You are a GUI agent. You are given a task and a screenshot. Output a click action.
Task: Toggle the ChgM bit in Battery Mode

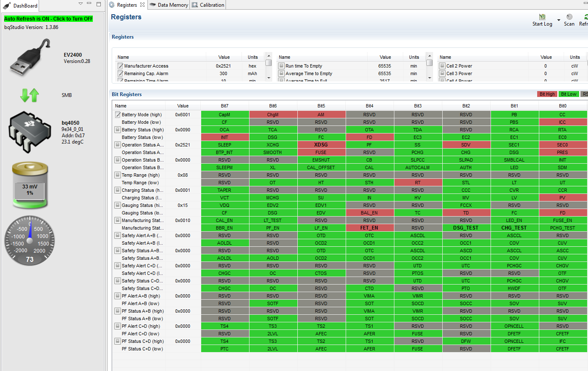pos(273,115)
